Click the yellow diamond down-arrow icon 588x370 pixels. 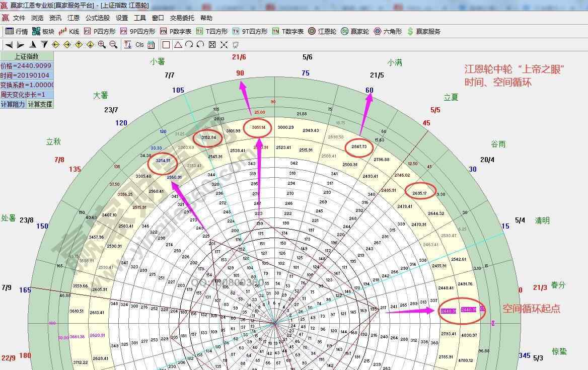(x=91, y=45)
